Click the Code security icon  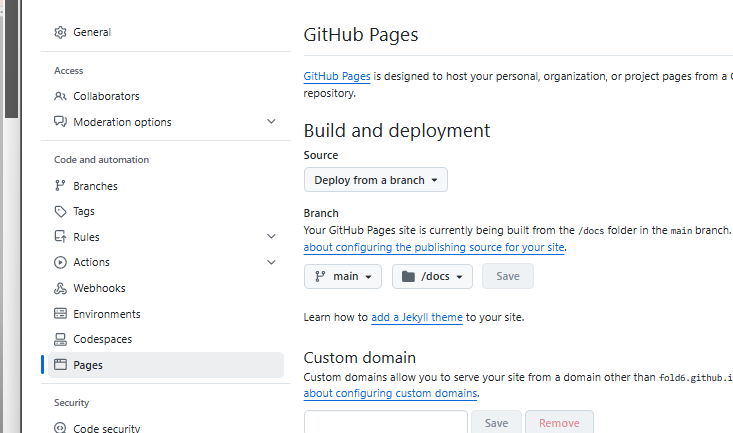pos(60,427)
